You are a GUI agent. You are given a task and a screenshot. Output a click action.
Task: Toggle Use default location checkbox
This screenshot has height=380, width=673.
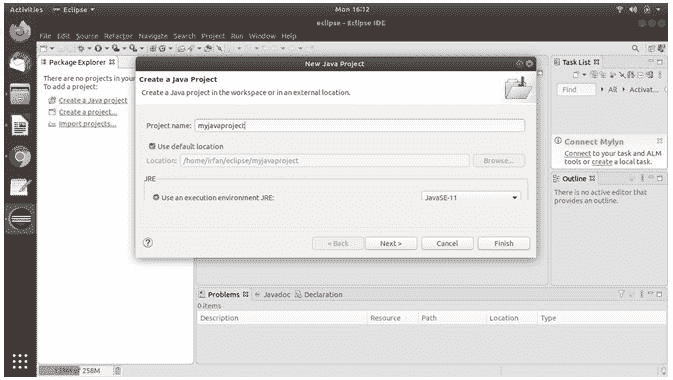pos(152,146)
